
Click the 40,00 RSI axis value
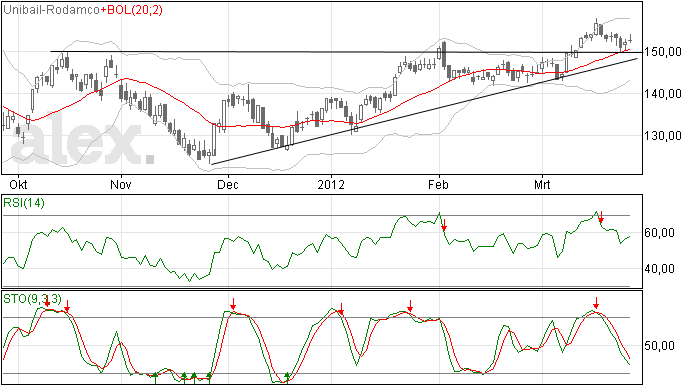pos(659,269)
